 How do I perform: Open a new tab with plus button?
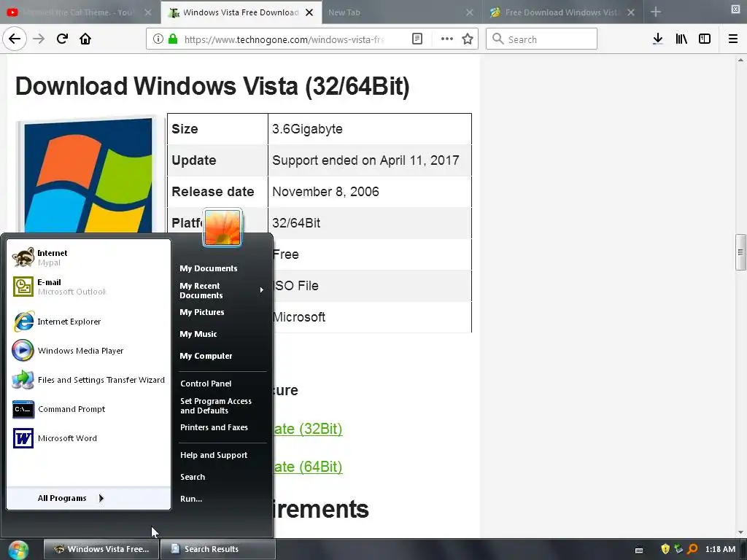656,12
